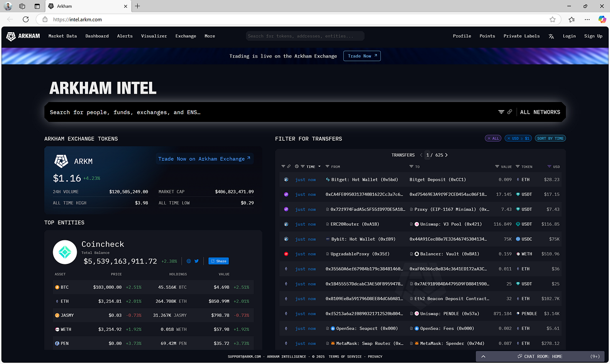Image resolution: width=610 pixels, height=364 pixels.
Task: Open the Profile link in the header
Action: coord(462,36)
